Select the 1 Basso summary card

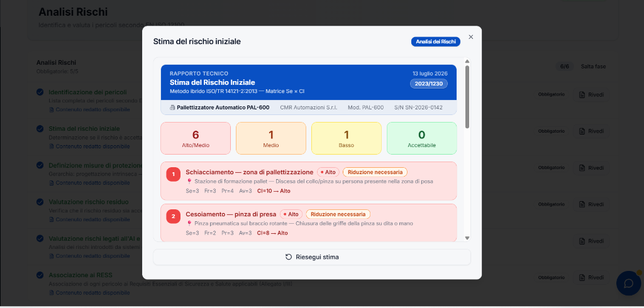pyautogui.click(x=347, y=138)
